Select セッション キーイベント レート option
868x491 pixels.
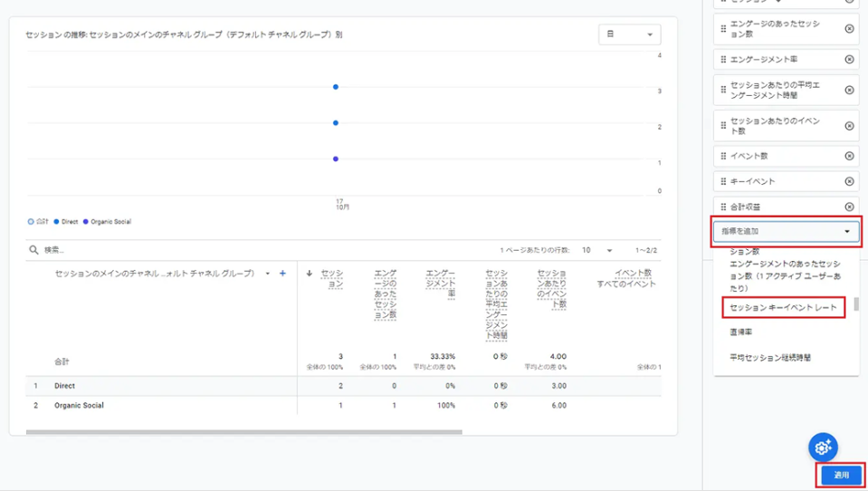(783, 307)
